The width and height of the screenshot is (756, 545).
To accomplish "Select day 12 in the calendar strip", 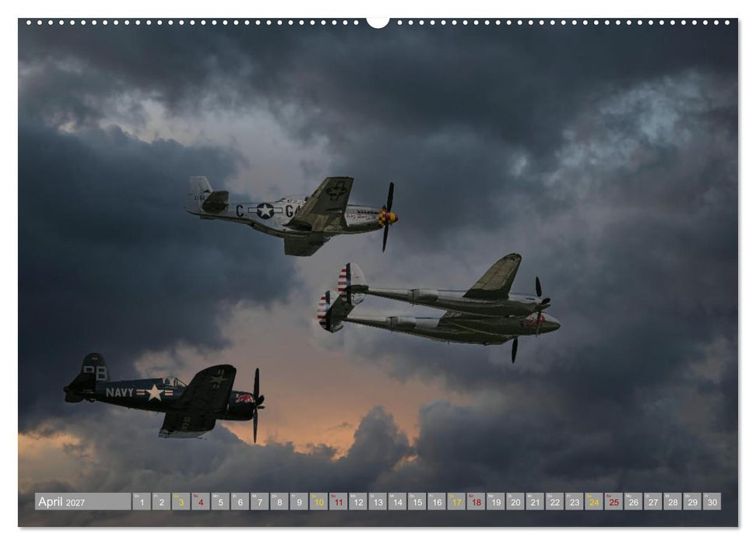I will coord(358,501).
